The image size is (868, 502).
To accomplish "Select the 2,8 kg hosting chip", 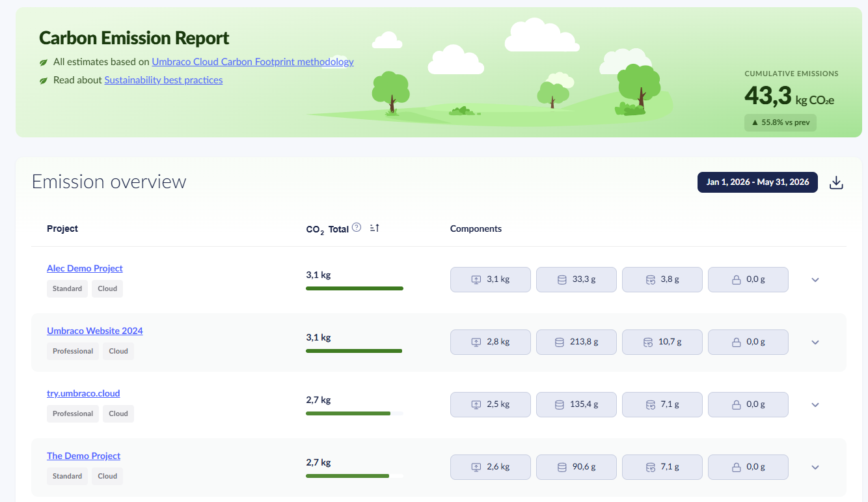I will (x=491, y=342).
